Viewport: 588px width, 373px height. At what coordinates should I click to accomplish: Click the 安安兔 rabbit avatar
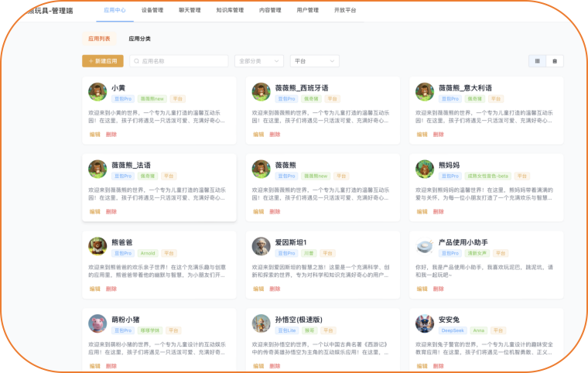(425, 323)
